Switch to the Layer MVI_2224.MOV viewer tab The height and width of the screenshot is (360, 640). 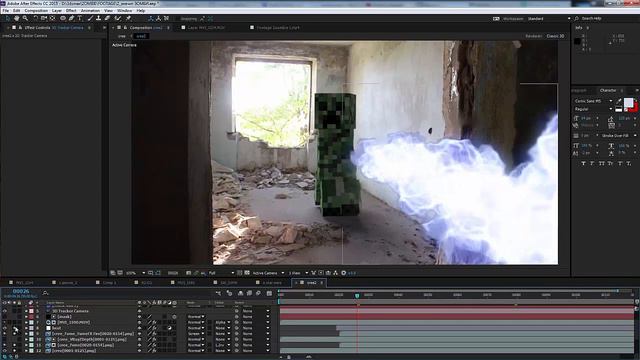(x=206, y=28)
